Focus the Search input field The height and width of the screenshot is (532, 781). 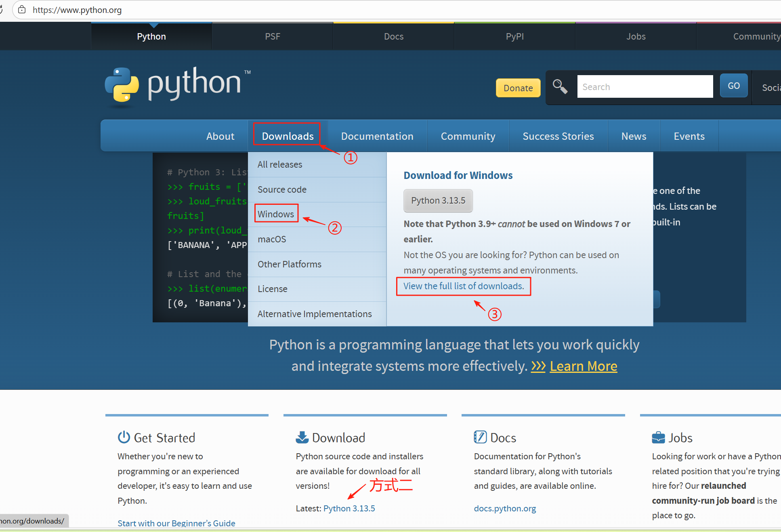tap(645, 86)
